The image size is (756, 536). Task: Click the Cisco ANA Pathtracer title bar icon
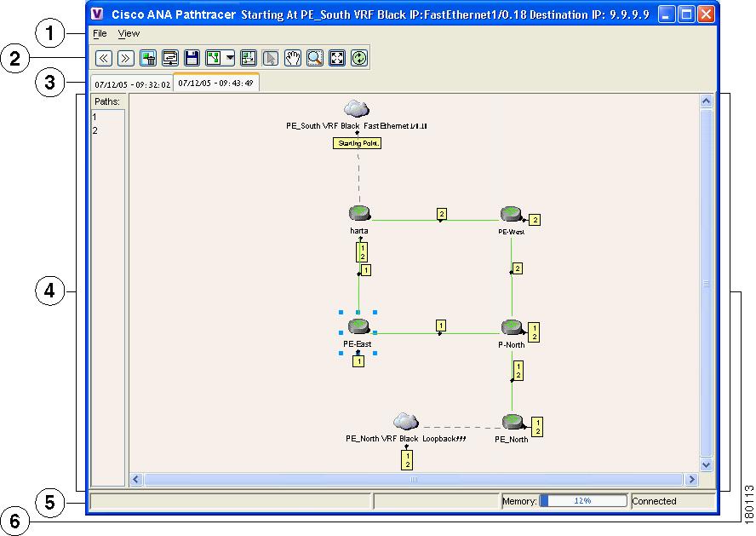97,14
